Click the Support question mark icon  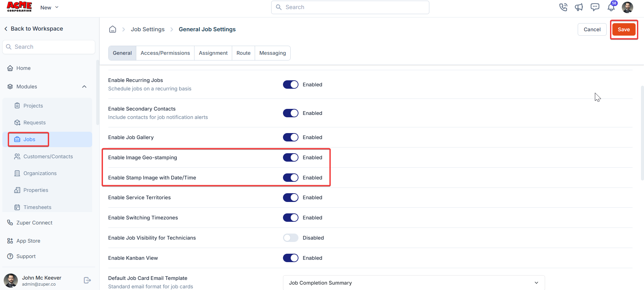pos(10,256)
